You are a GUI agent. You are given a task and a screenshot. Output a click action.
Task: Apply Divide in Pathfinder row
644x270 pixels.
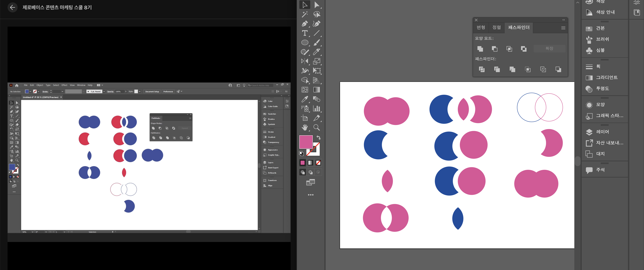click(482, 69)
